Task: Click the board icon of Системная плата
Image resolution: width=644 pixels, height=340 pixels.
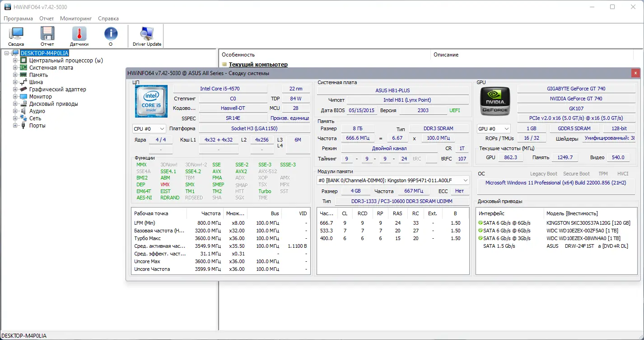Action: (23, 67)
